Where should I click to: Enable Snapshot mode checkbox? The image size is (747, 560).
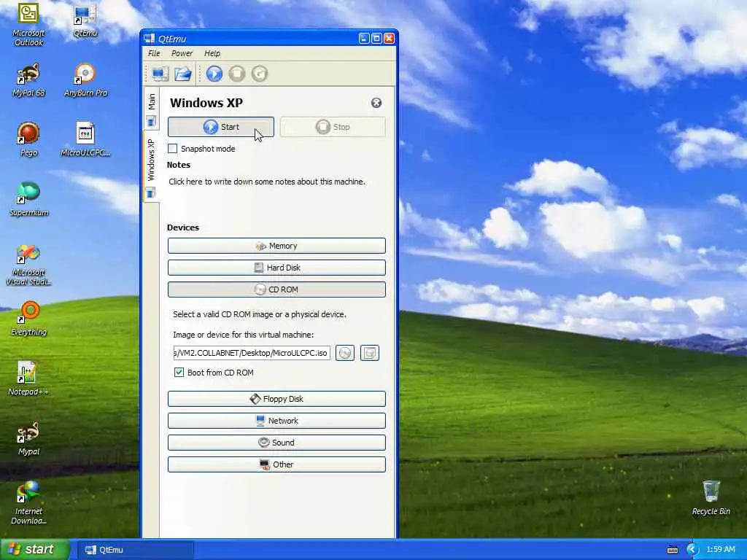[x=172, y=149]
